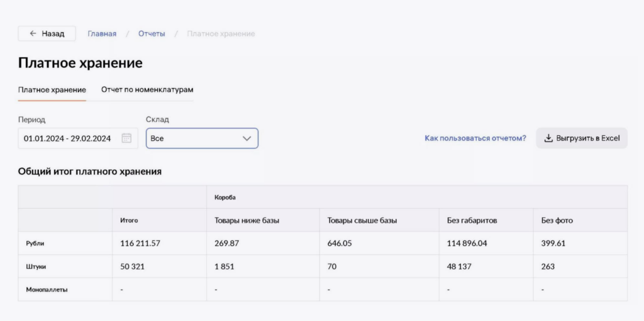The height and width of the screenshot is (321, 644).
Task: Go to Главная in the breadcrumbs
Action: click(x=102, y=34)
